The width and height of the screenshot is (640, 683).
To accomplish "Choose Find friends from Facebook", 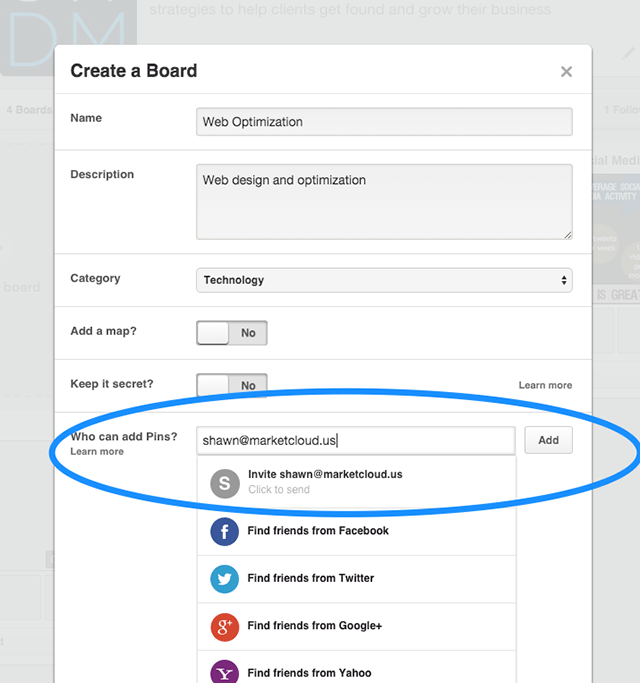I will (356, 531).
